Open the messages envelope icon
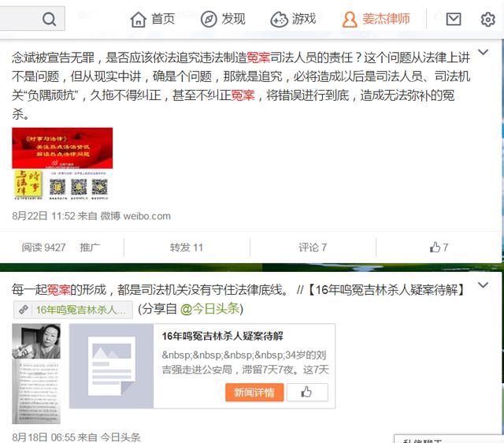This screenshot has height=443, width=504. (454, 19)
